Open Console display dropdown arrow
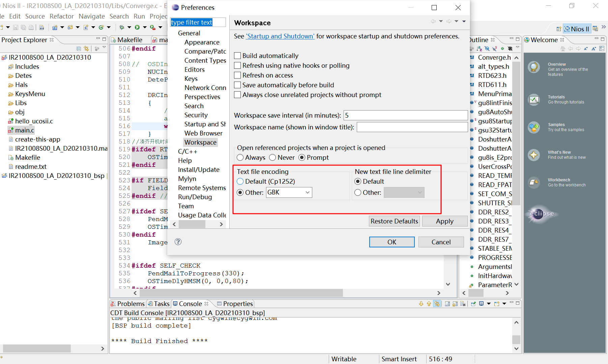 489,304
